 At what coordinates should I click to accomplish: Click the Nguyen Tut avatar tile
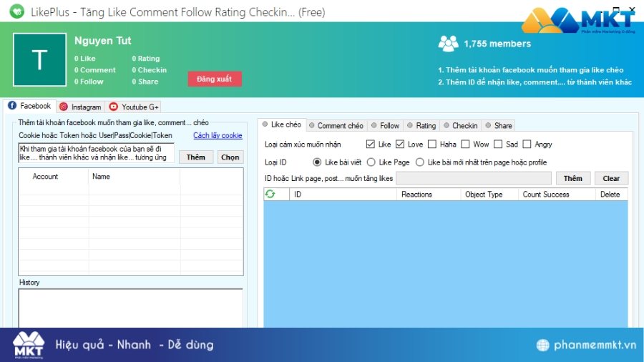tap(40, 59)
